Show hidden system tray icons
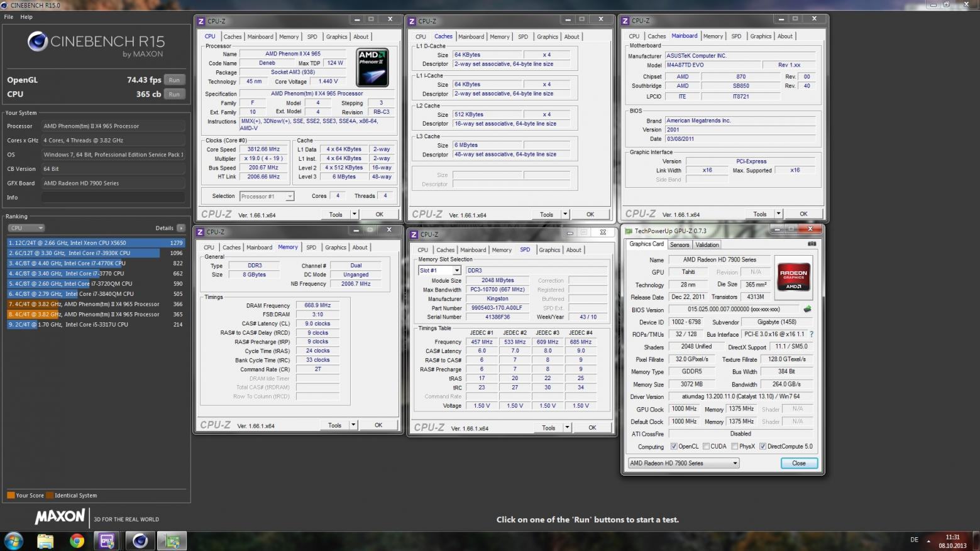Viewport: 980px width, 551px height. coord(928,540)
